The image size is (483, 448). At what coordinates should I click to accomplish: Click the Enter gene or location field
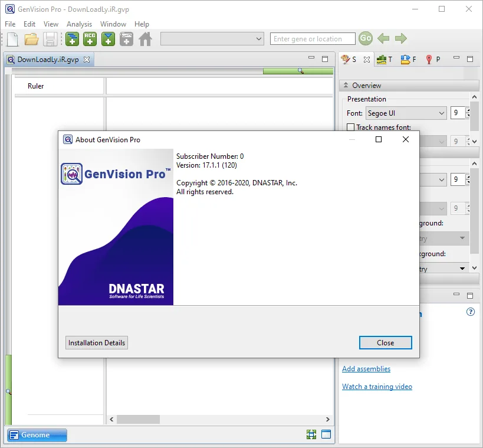[313, 39]
